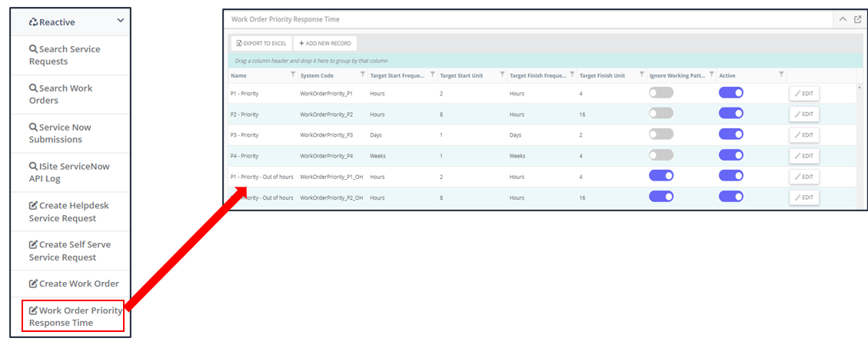Screen dimensions: 868x345
Task: Edit the P3 - Priority record
Action: click(x=803, y=135)
